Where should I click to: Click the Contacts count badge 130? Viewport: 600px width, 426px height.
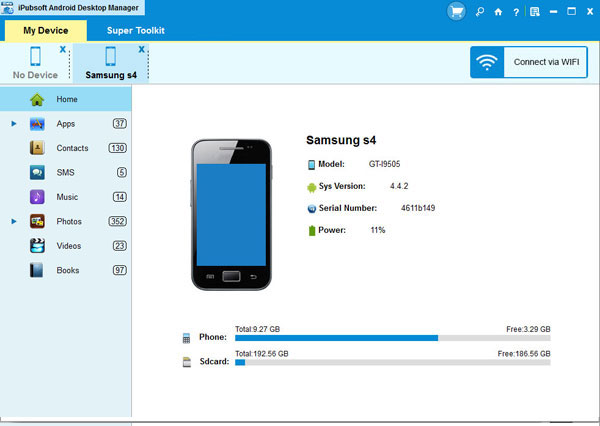coord(117,148)
